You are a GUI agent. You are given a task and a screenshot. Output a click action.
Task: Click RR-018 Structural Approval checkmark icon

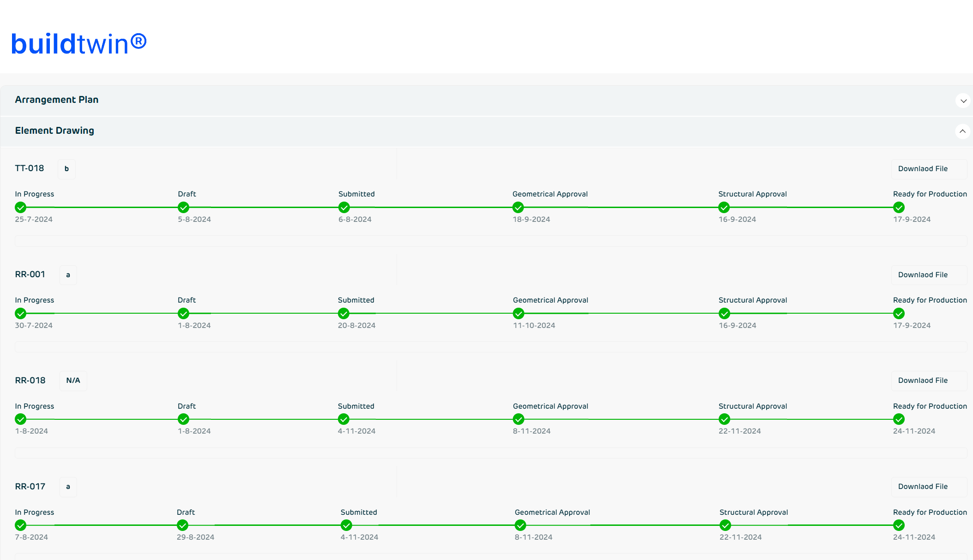tap(724, 419)
